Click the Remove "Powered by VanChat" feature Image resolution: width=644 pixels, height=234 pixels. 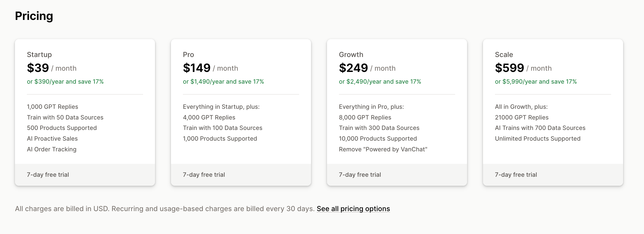(383, 149)
